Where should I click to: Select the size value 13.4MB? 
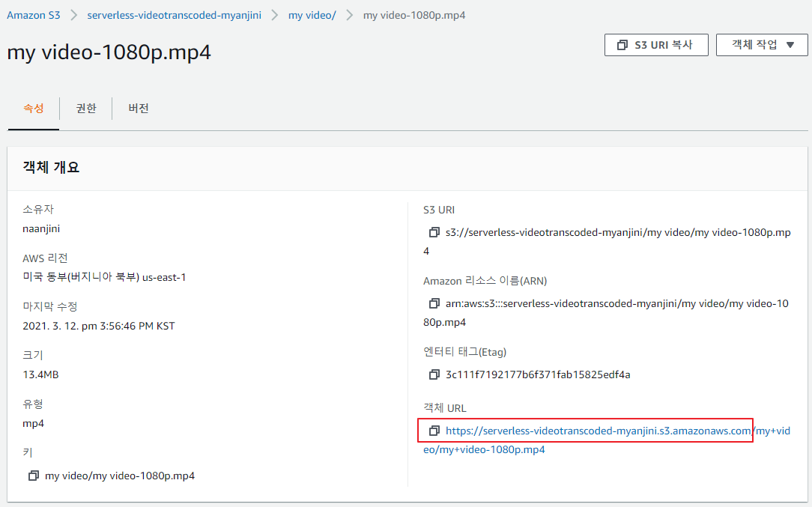(40, 375)
